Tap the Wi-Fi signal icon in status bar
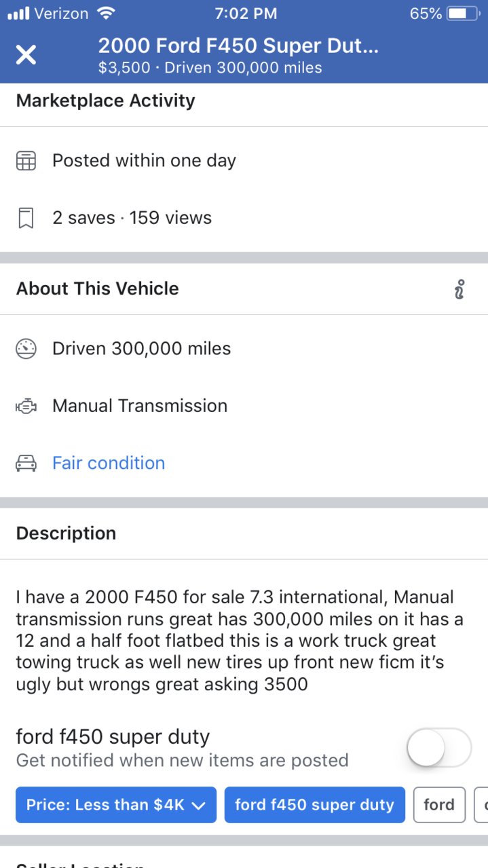488x868 pixels. [x=106, y=13]
